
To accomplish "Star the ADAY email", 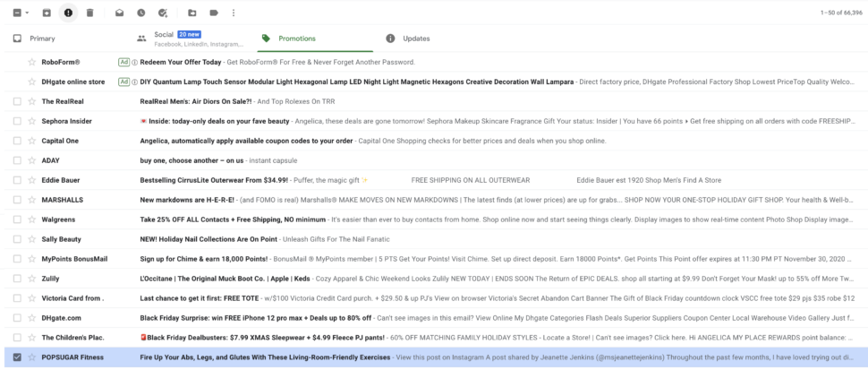I will (32, 160).
